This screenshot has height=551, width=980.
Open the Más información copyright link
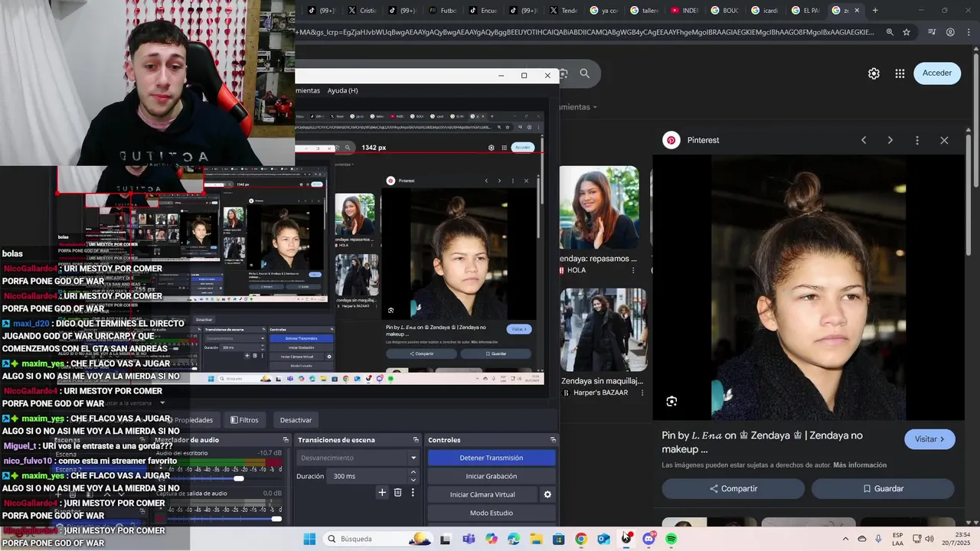tap(860, 465)
